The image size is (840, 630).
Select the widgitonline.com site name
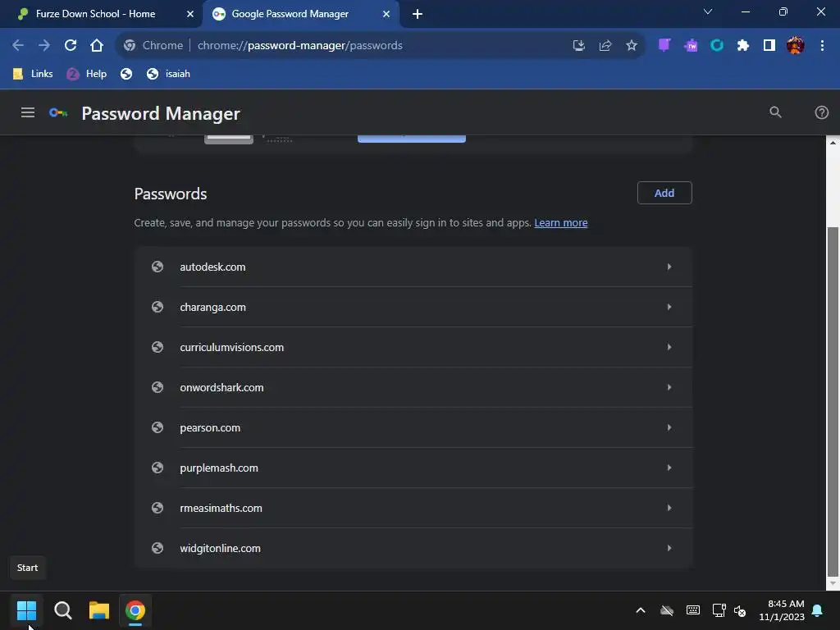click(x=220, y=548)
